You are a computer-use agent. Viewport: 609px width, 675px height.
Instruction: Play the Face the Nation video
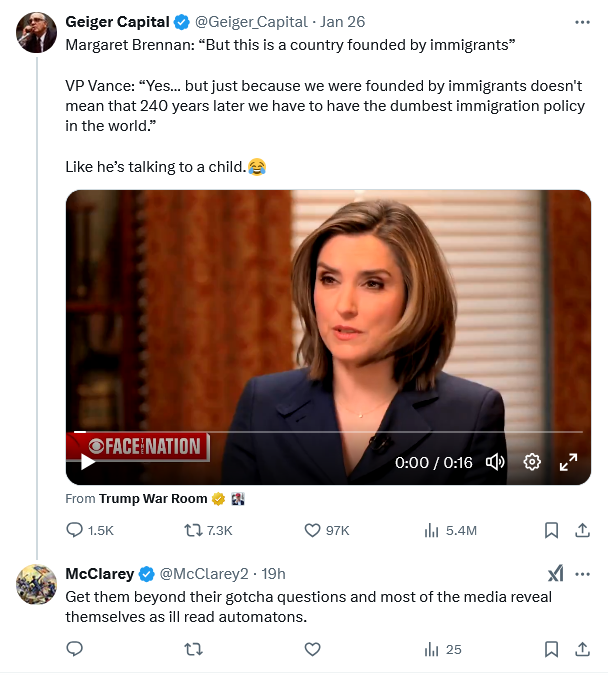87,462
